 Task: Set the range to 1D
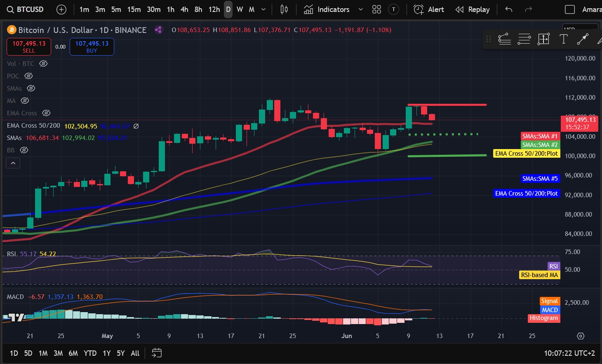tap(14, 353)
